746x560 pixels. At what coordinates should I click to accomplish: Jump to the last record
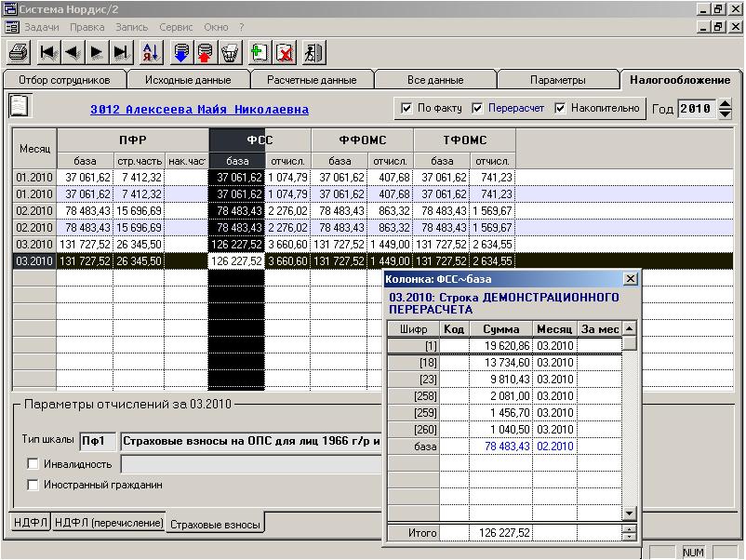point(121,52)
